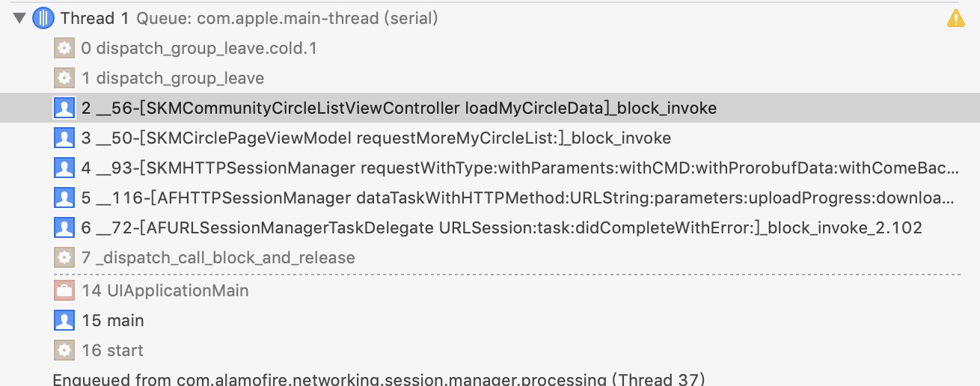
Task: Select frame 3 SKMCirclePageViewModel requestMoreMyCircleList
Action: [376, 138]
